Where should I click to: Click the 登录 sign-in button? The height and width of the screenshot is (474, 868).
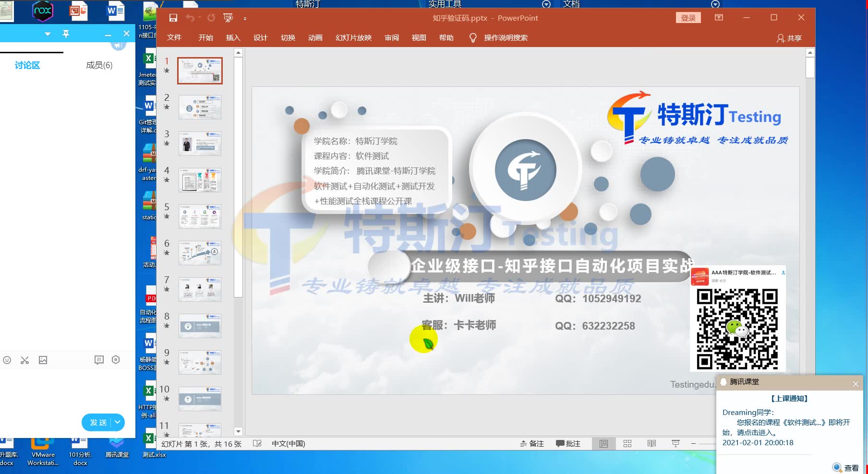click(688, 18)
